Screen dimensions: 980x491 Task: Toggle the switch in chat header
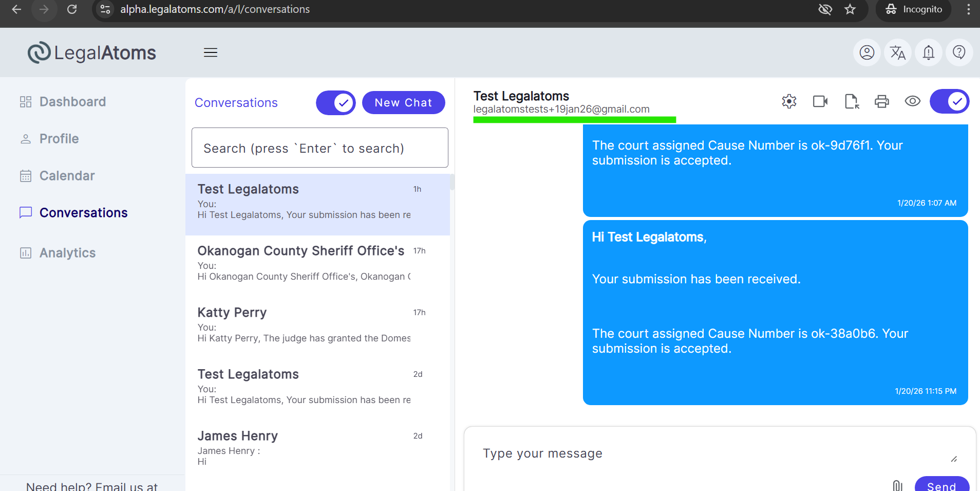click(949, 101)
